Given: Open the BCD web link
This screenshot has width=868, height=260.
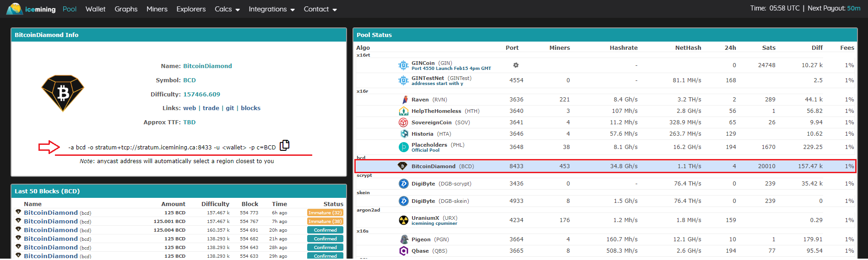Looking at the screenshot, I should tap(190, 108).
